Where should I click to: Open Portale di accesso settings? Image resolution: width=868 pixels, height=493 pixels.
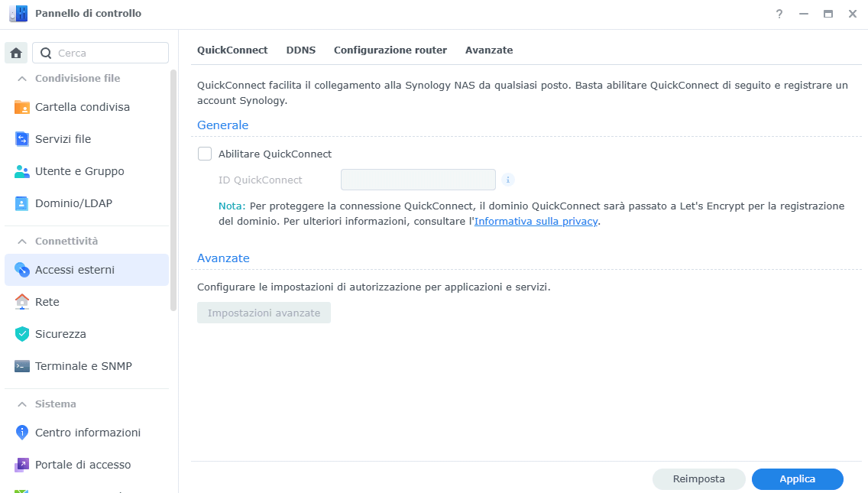point(86,465)
